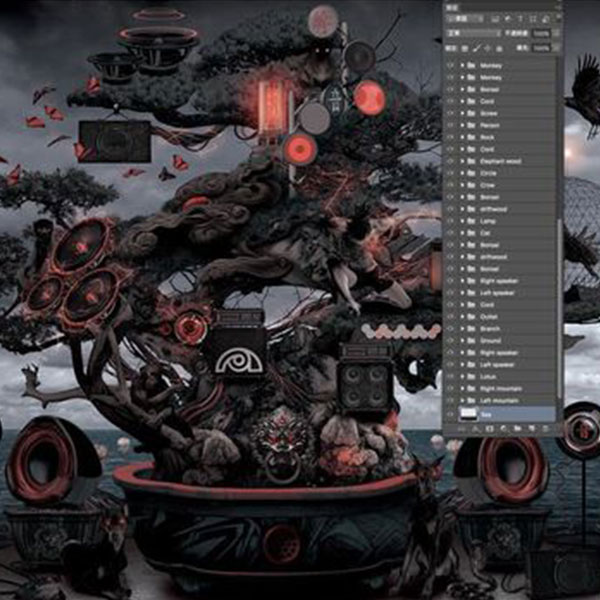Click the Ground group folder icon
Viewport: 600px width, 600px height.
click(x=471, y=341)
